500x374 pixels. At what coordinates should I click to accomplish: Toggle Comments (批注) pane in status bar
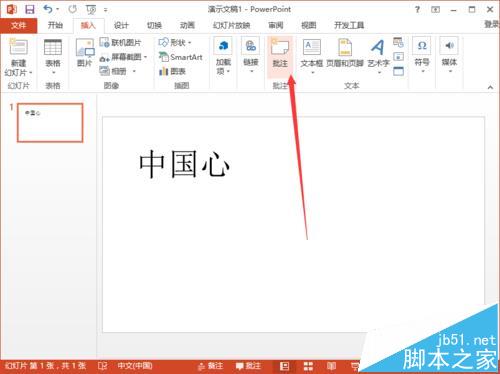pyautogui.click(x=248, y=366)
